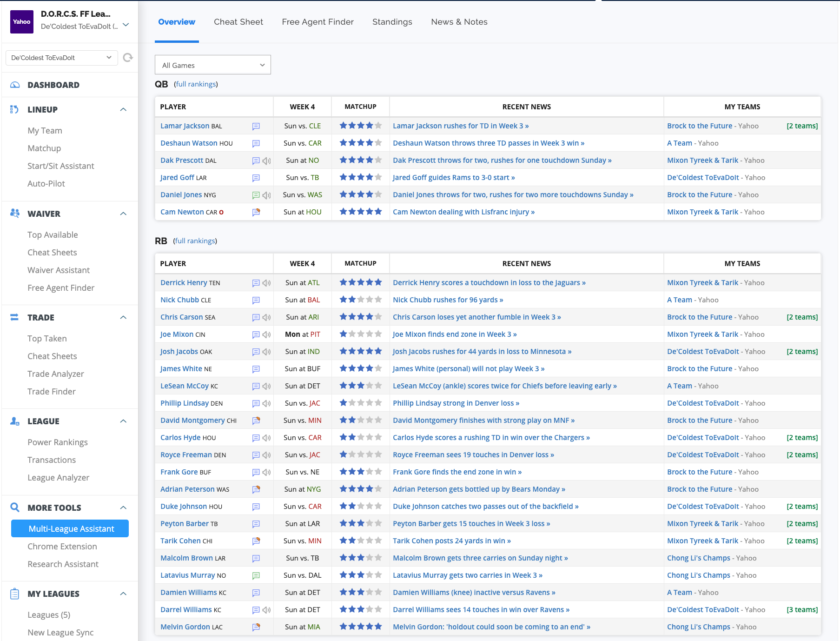This screenshot has height=641, width=840.
Task: Open Cam Newton's flagged notes icon
Action: [256, 212]
